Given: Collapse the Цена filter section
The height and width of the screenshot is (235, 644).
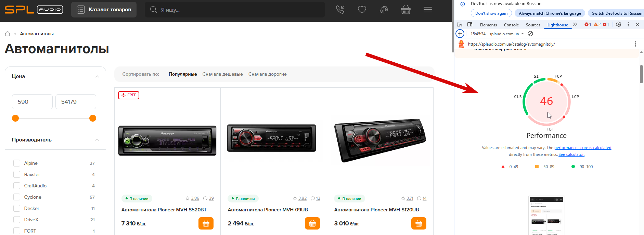Looking at the screenshot, I should click(97, 76).
